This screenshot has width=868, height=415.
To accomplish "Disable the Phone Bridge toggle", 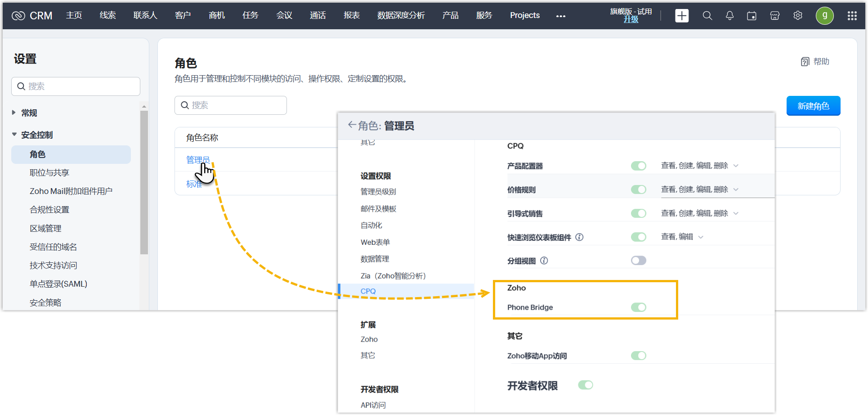I will click(638, 307).
